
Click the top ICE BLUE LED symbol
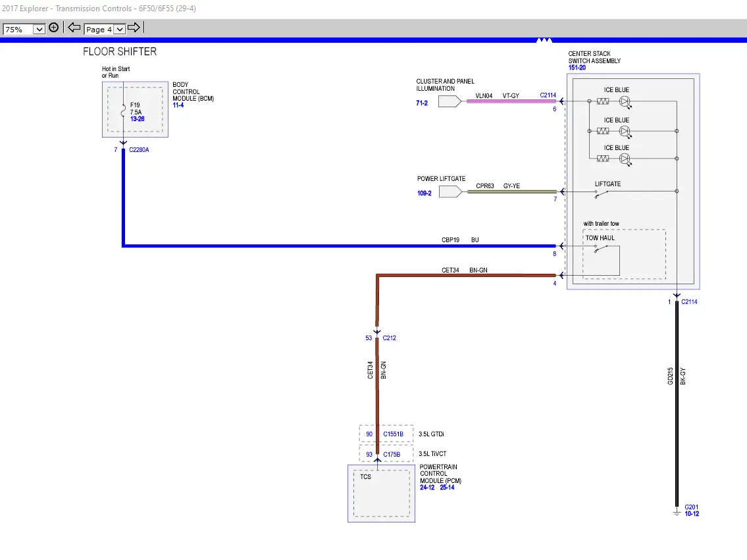(x=625, y=102)
